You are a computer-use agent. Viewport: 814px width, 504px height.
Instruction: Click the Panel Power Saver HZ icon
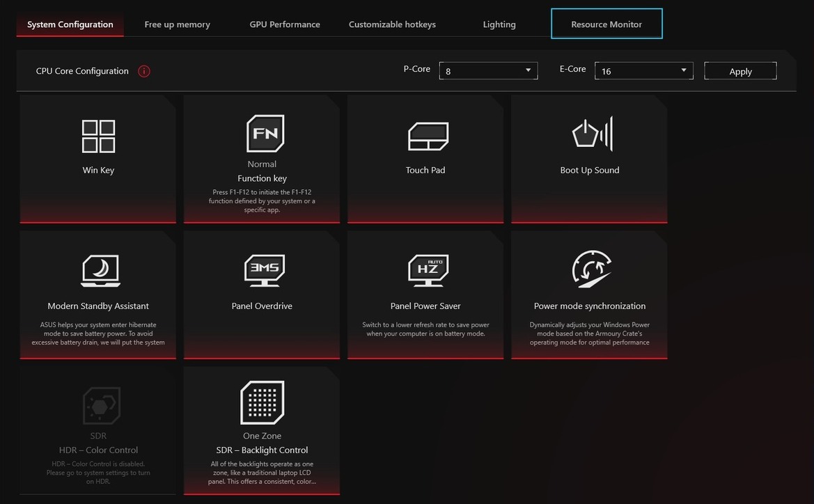click(x=428, y=270)
